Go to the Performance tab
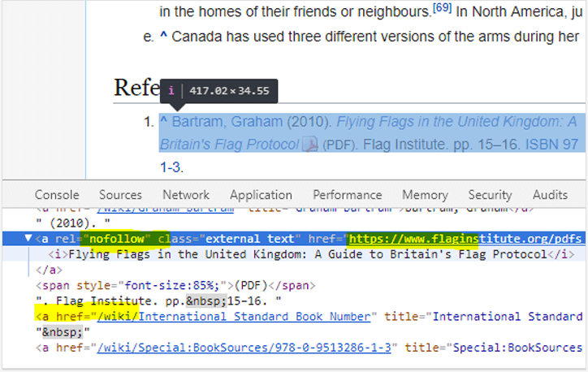Screen dimensions: 588x372 348,195
